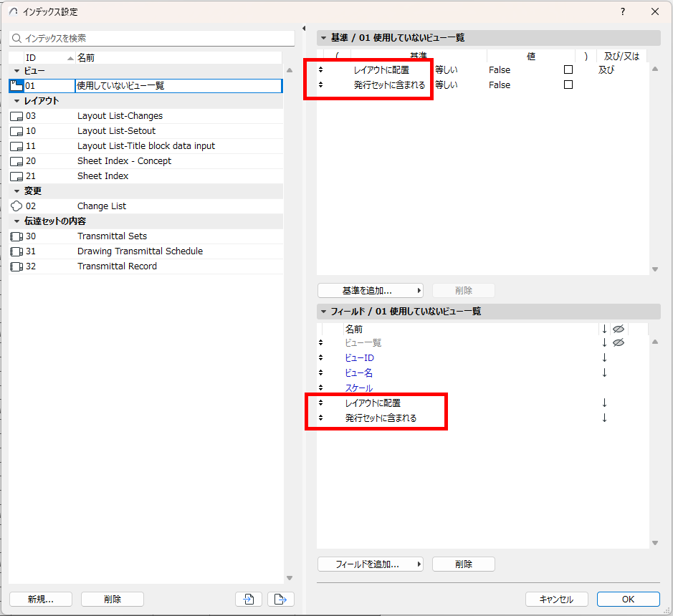The image size is (673, 616).
Task: Click the search magnifier icon
Action: (x=16, y=38)
